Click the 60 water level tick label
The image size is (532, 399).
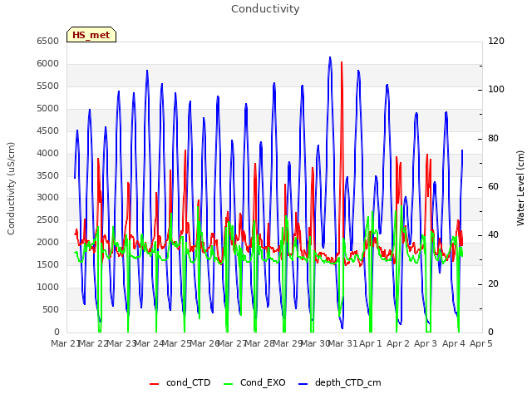[x=494, y=186]
